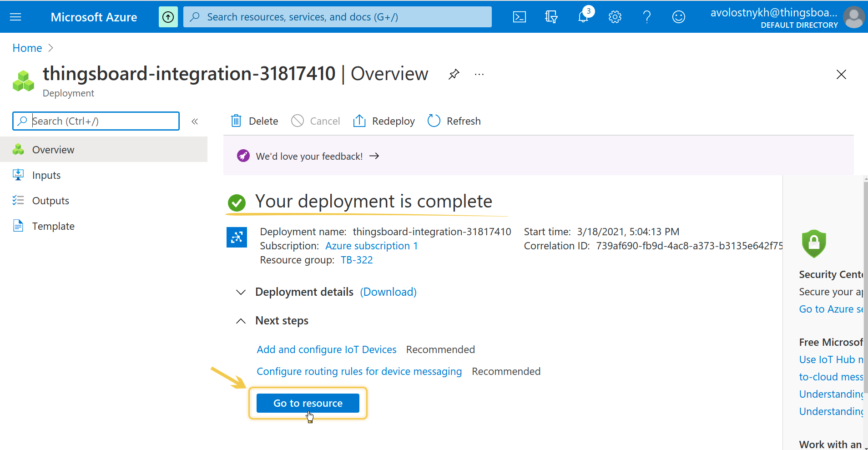Viewport: 868px width, 450px height.
Task: Go to the Home breadcrumb
Action: point(27,48)
